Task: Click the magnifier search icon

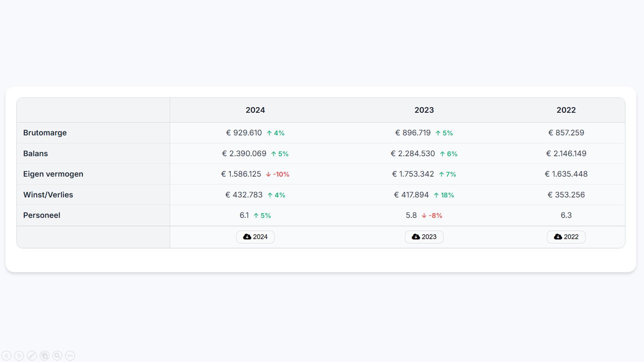Action: (x=57, y=356)
